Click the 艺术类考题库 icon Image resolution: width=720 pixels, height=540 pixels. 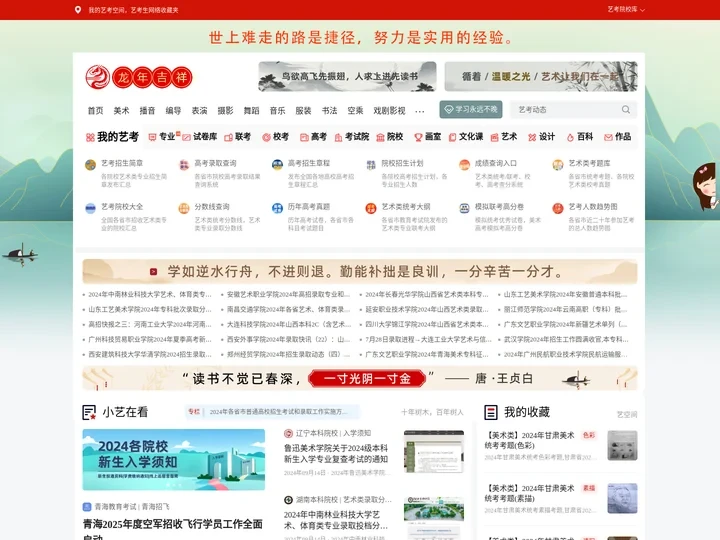pos(558,165)
